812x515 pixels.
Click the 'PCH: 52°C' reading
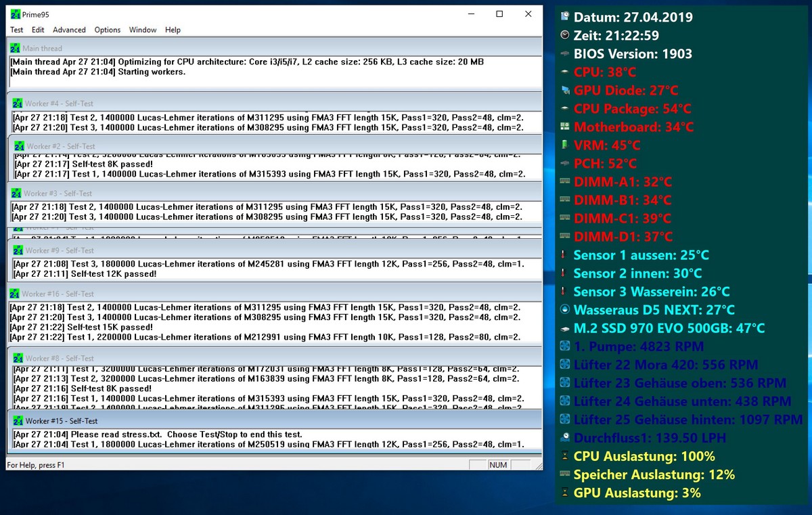coord(606,163)
